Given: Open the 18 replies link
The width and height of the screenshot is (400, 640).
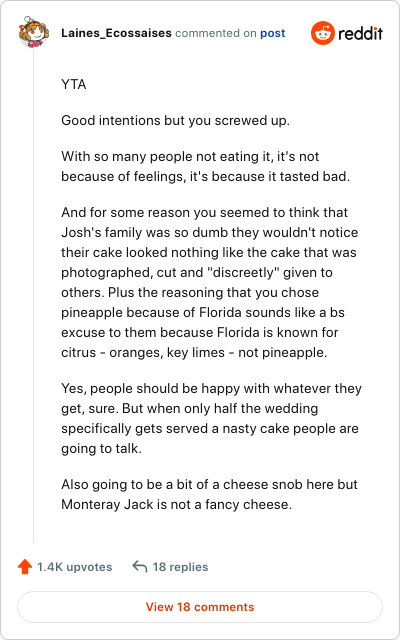Looking at the screenshot, I should pyautogui.click(x=180, y=567).
